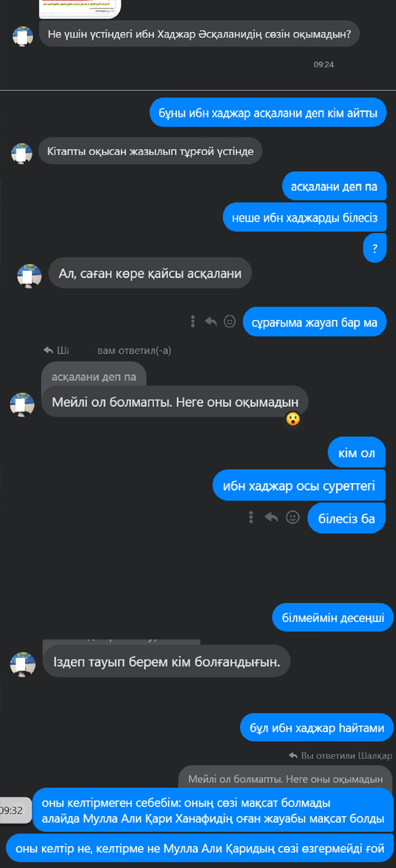Click reply arrow beside "білесіз ба" message
This screenshot has height=868, width=396.
coord(271,517)
